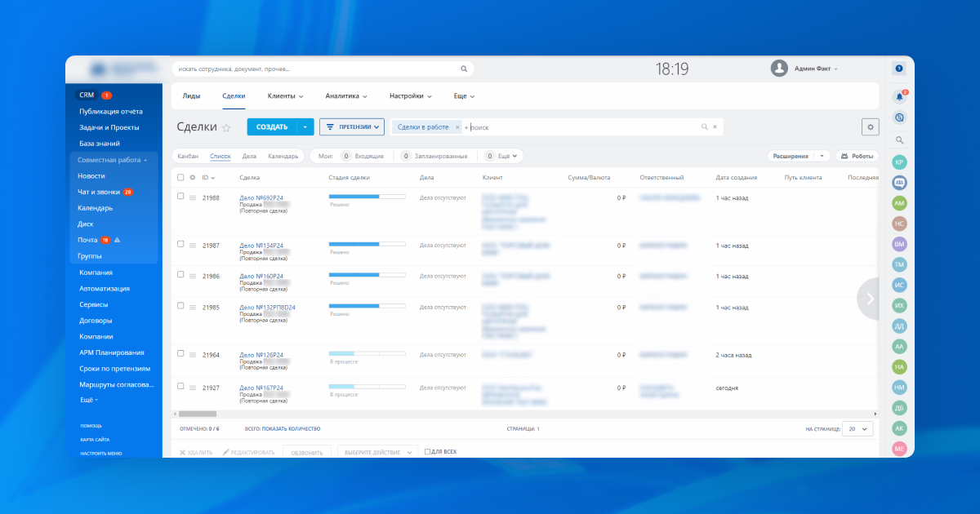The height and width of the screenshot is (514, 980).
Task: Remove the 'Сделки в работе' filter chip
Action: click(457, 127)
